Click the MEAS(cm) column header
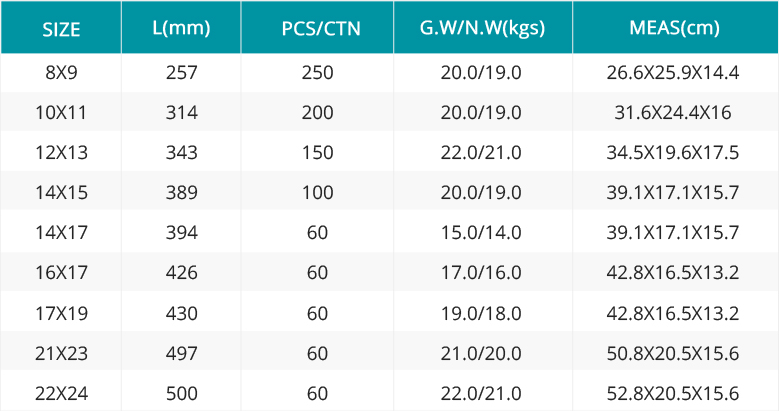This screenshot has width=779, height=411. pyautogui.click(x=674, y=28)
